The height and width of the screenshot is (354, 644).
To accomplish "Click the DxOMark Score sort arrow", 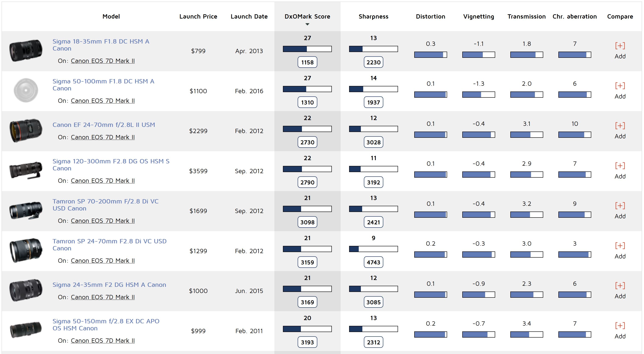I will tap(307, 24).
